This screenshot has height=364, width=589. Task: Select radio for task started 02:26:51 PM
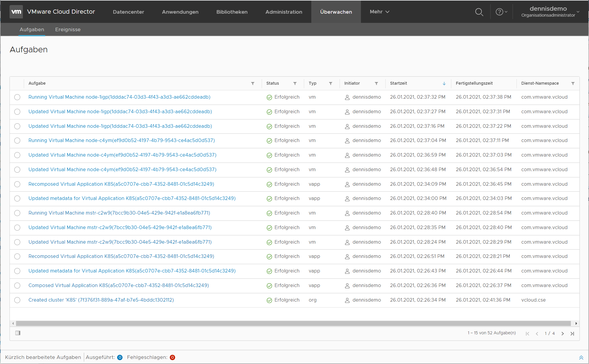coord(17,256)
